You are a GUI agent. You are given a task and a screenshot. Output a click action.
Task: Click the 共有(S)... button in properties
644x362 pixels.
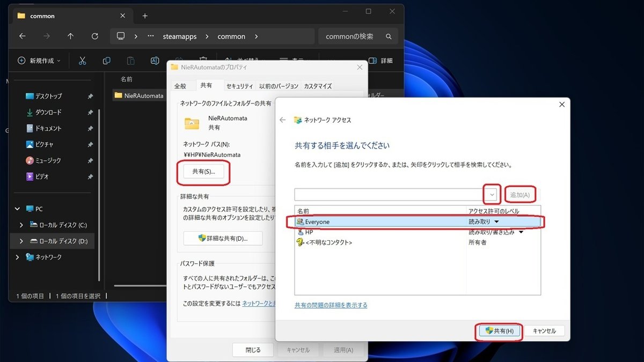pos(203,172)
